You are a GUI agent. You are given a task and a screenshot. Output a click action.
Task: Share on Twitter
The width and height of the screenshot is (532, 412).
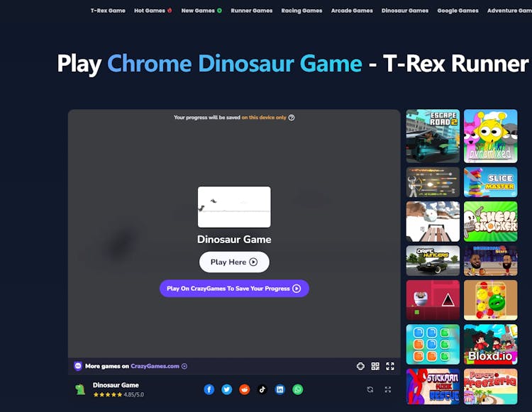point(227,389)
